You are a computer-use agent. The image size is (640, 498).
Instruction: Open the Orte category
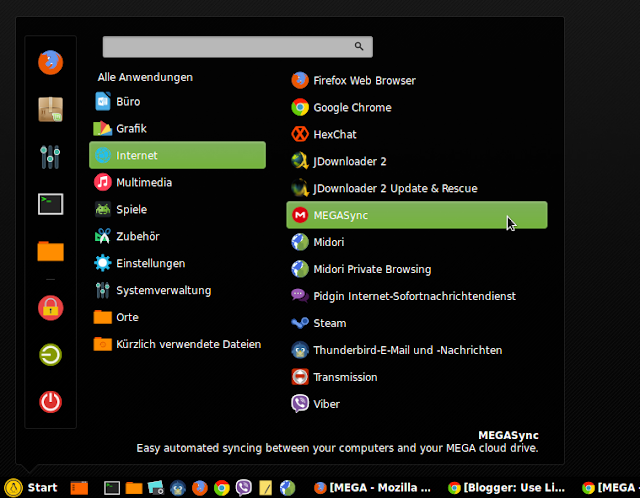tap(178, 317)
